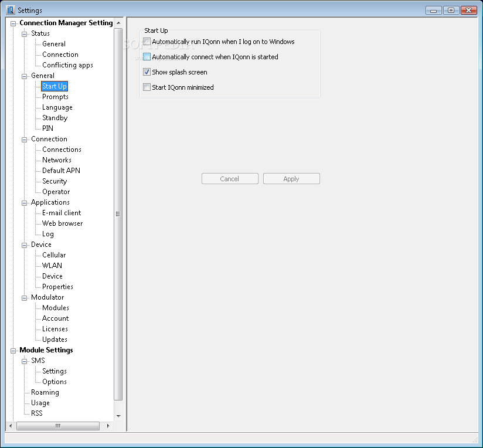Open SMS Settings page

[55, 371]
